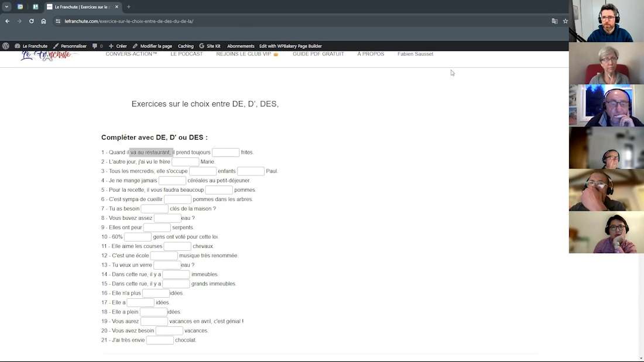Open the À PROPOS navigation link

(x=371, y=54)
